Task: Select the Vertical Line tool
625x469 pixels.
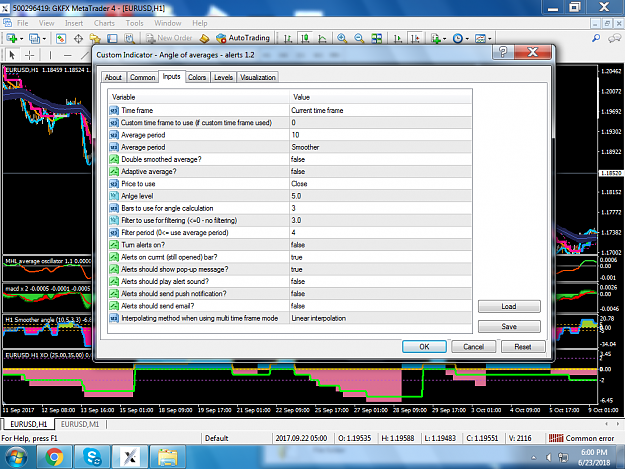Action: (50, 55)
